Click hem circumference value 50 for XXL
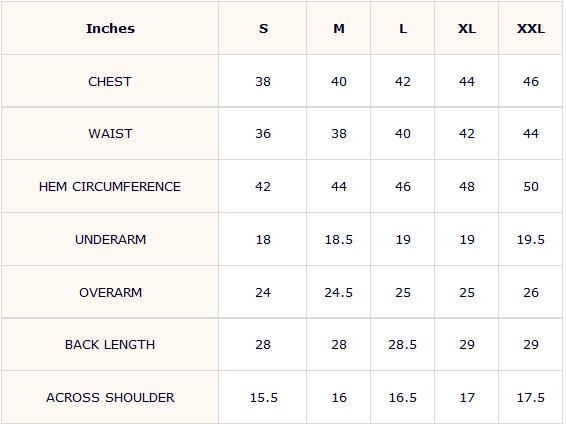The width and height of the screenshot is (566, 427). (531, 187)
